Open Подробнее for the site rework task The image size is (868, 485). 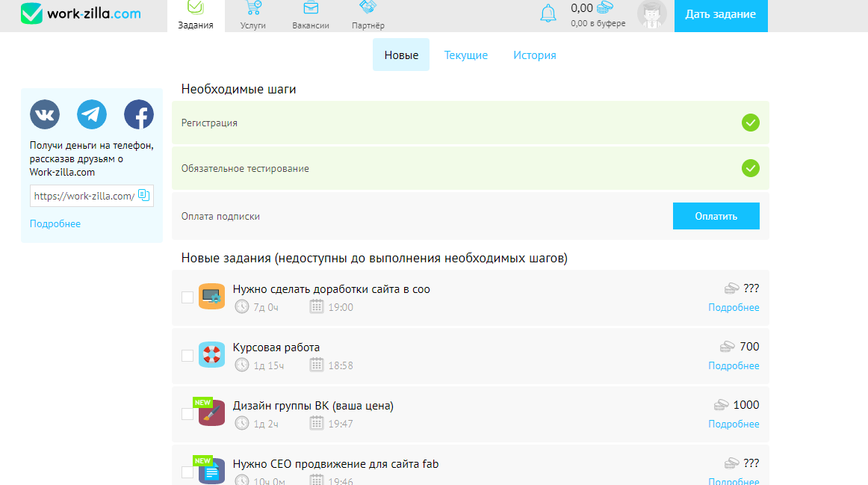pos(734,307)
